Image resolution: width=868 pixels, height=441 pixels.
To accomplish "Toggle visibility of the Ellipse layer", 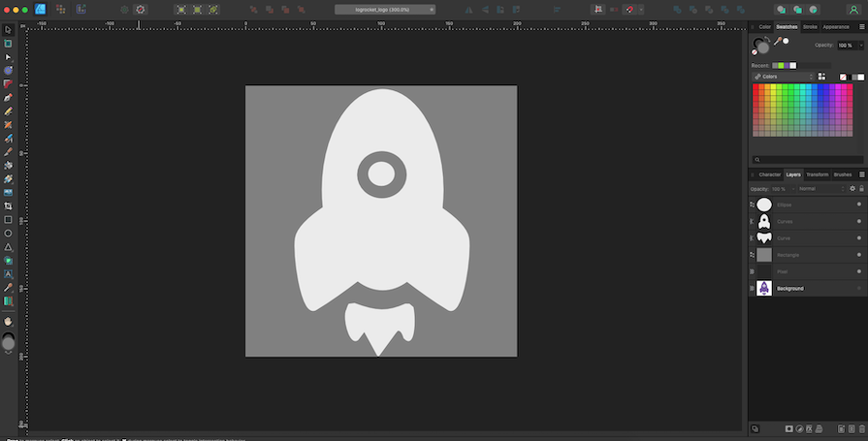I will (858, 205).
